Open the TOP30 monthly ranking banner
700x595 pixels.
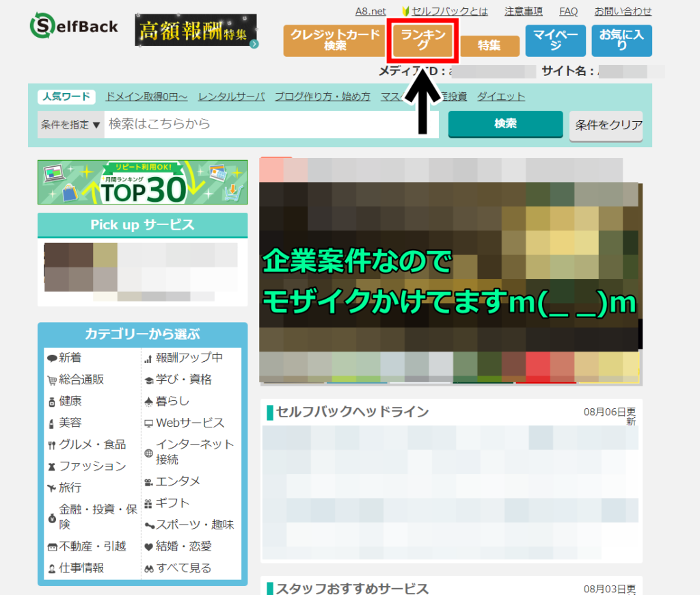pos(142,182)
